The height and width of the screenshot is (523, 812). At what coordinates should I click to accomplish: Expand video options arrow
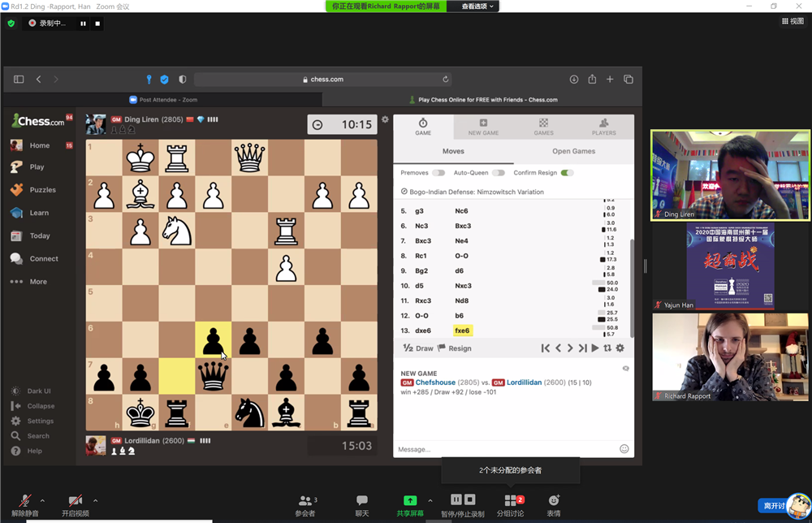[95, 501]
